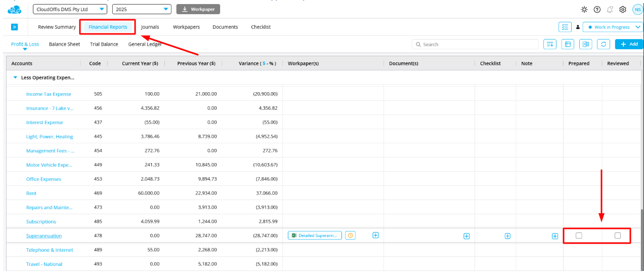
Task: Open the settings gear icon
Action: click(x=623, y=10)
